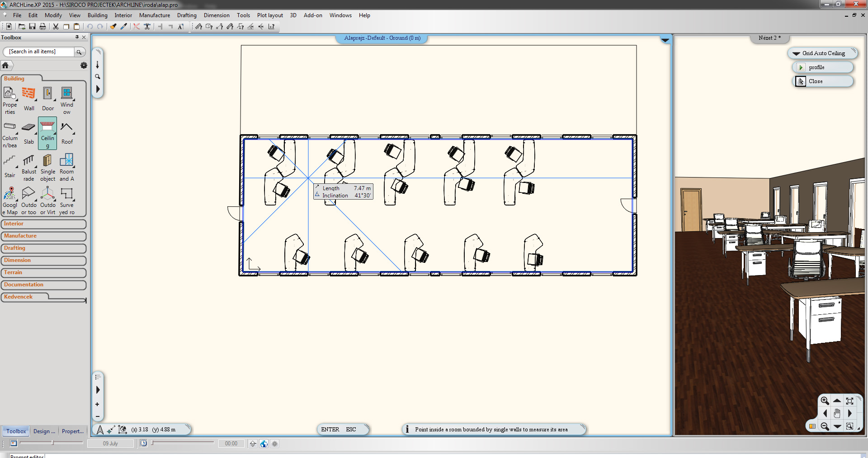Viewport: 868px width, 458px height.
Task: Select the Roof tool
Action: pyautogui.click(x=67, y=133)
